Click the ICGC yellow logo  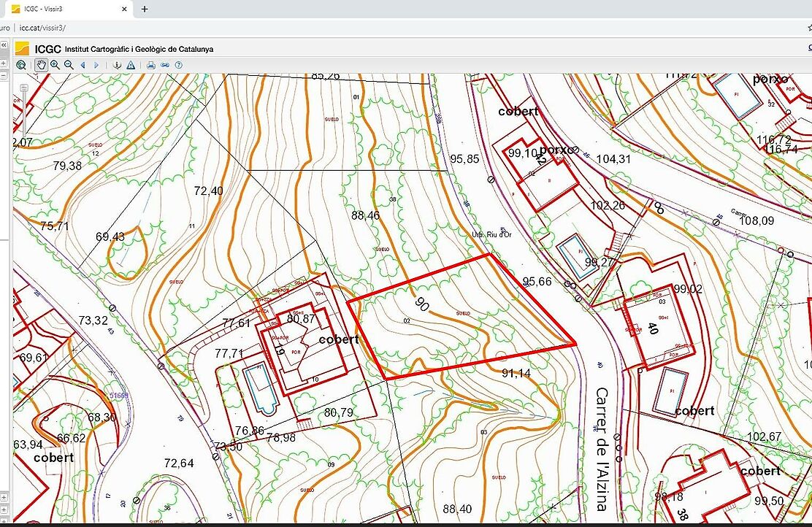tap(22, 49)
